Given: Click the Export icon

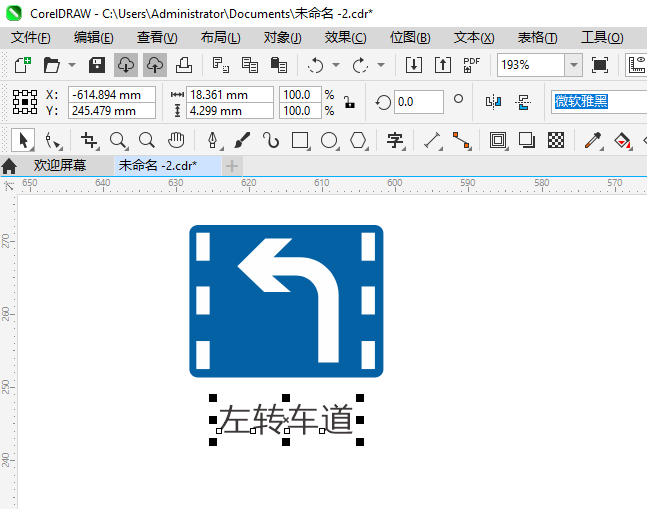Looking at the screenshot, I should click(443, 65).
